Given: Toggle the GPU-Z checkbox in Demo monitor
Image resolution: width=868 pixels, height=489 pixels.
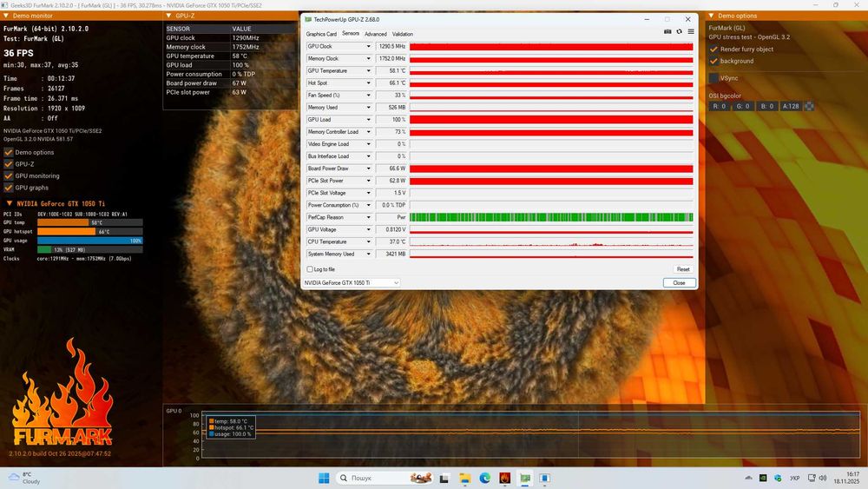Looking at the screenshot, I should tap(9, 164).
